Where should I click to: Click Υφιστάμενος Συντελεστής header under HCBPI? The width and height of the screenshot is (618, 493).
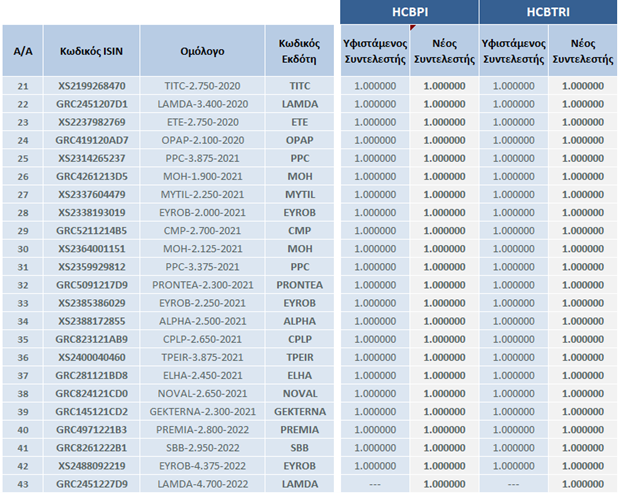(x=374, y=51)
